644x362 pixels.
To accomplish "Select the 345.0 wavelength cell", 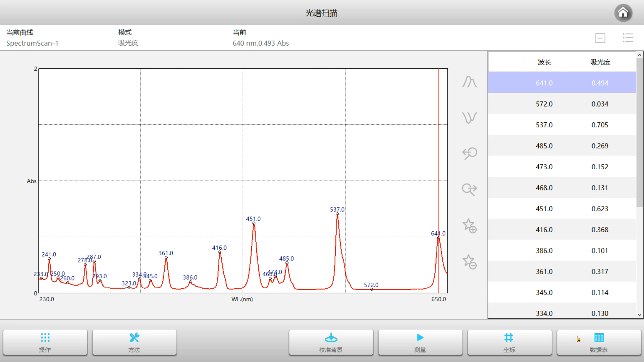I will [x=544, y=292].
